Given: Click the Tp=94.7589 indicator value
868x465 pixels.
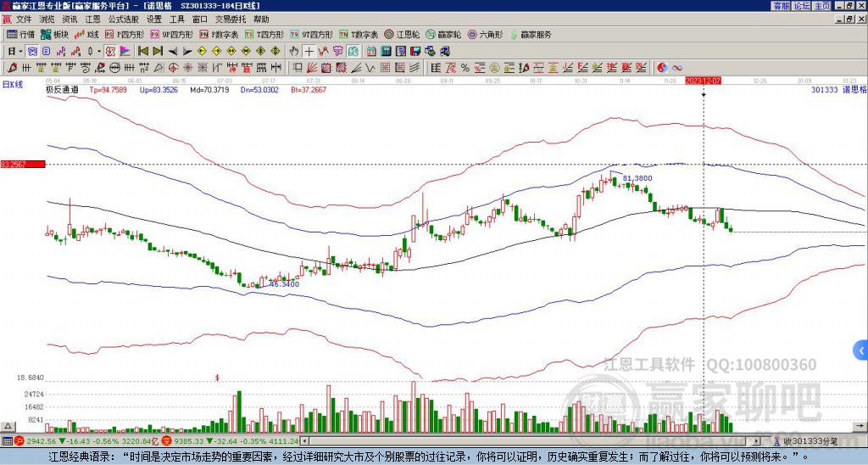Looking at the screenshot, I should (108, 89).
